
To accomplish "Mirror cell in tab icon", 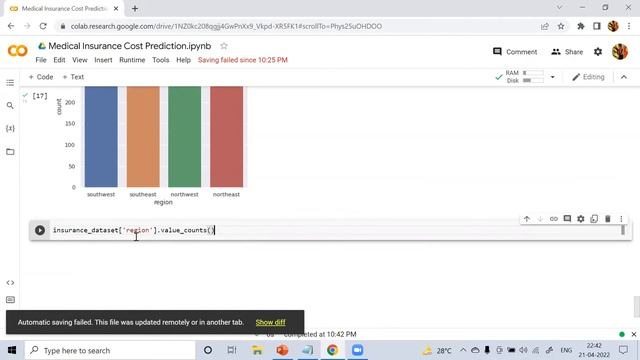I will (x=594, y=219).
